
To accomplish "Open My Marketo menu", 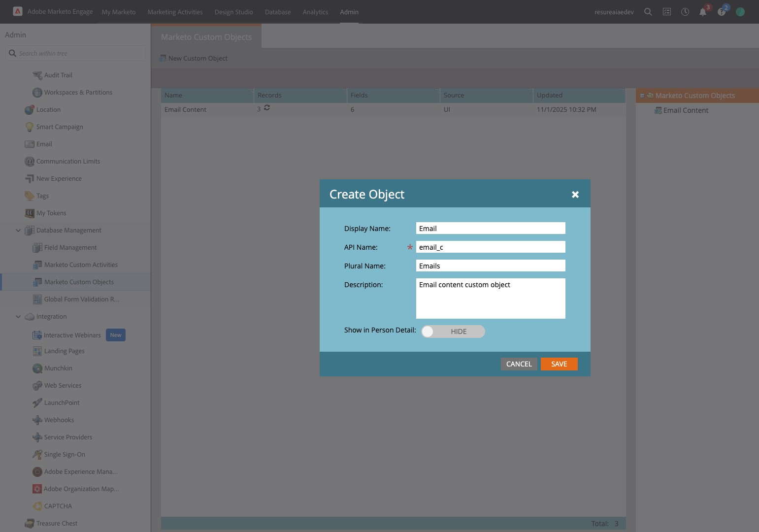I will pyautogui.click(x=119, y=12).
